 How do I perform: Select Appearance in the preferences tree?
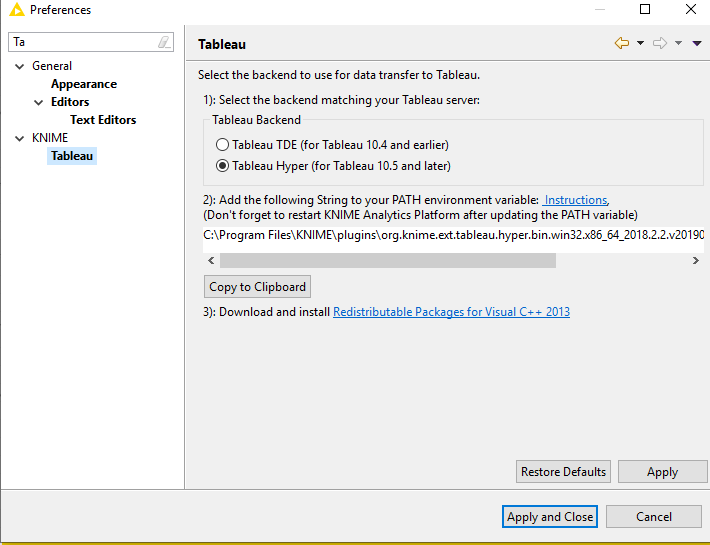click(x=84, y=84)
